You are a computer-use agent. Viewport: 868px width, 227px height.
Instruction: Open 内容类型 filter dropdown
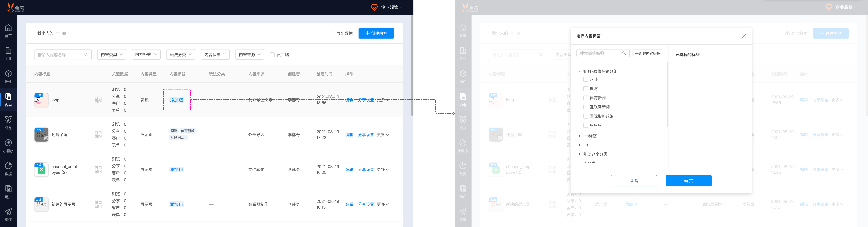tap(112, 55)
